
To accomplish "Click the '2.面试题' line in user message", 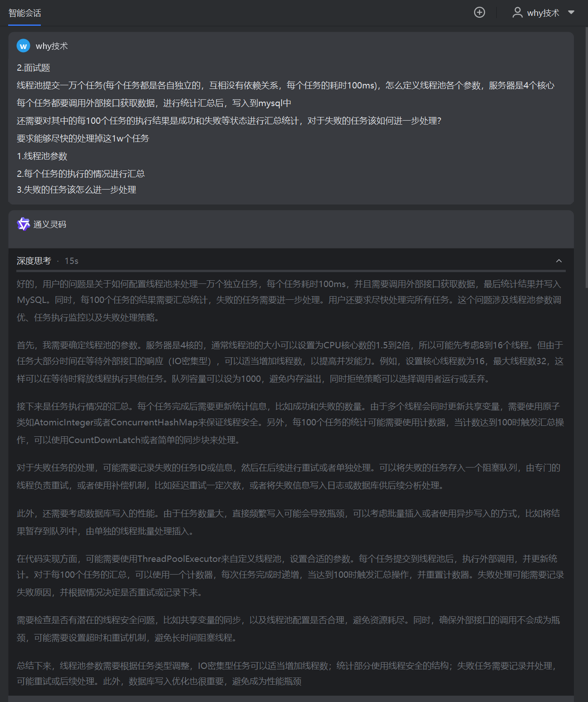I will click(34, 68).
